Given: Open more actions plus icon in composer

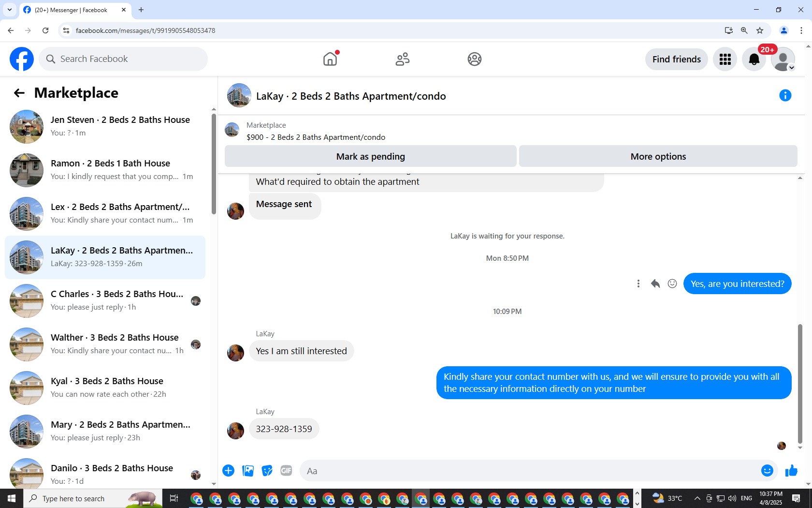Looking at the screenshot, I should [229, 471].
